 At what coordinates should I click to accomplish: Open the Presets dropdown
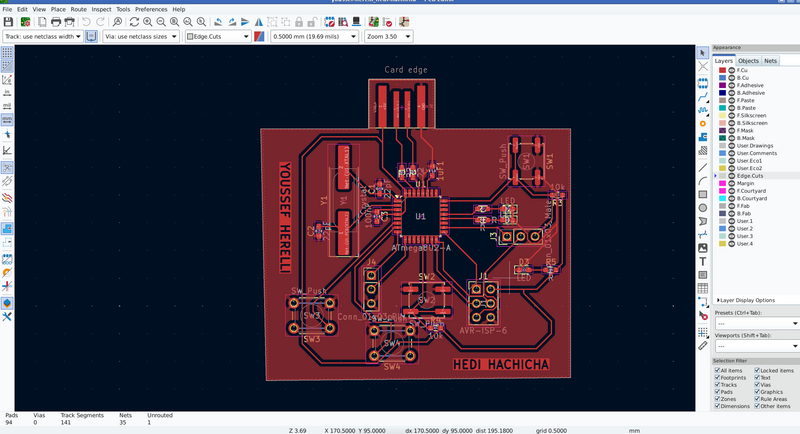pyautogui.click(x=756, y=323)
